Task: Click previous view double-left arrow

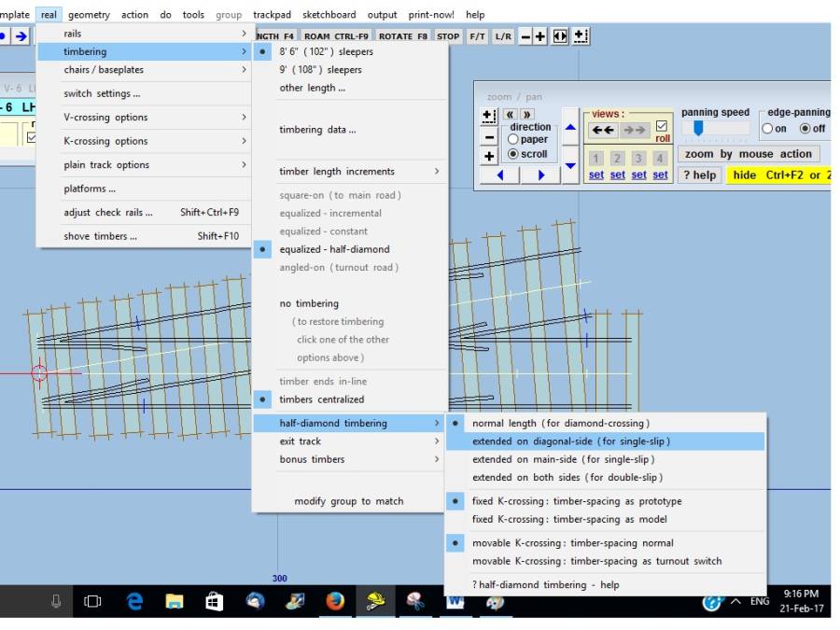Action: tap(603, 131)
